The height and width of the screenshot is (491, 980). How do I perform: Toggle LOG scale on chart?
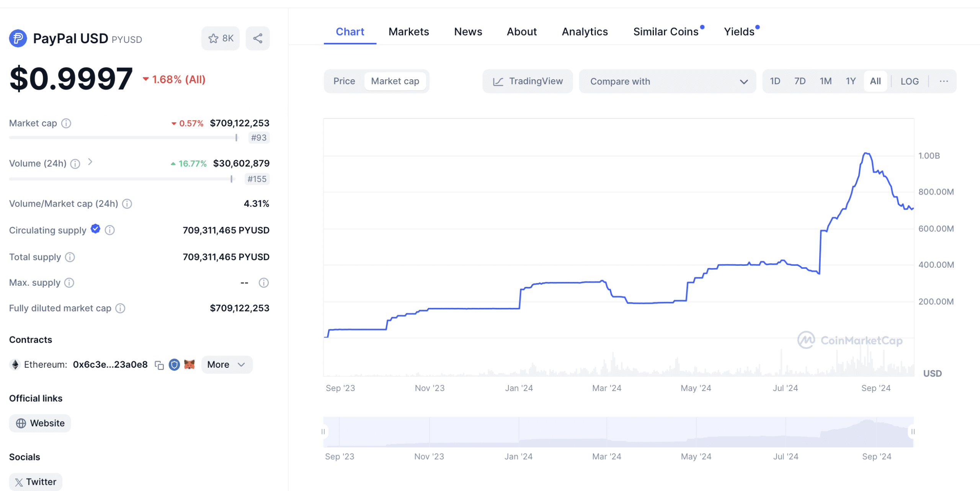[910, 81]
